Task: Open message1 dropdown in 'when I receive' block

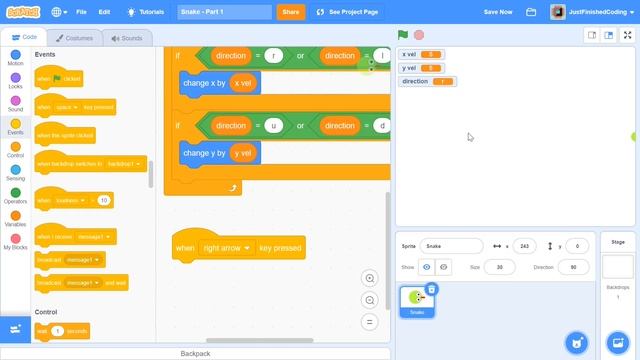Action: [x=94, y=237]
